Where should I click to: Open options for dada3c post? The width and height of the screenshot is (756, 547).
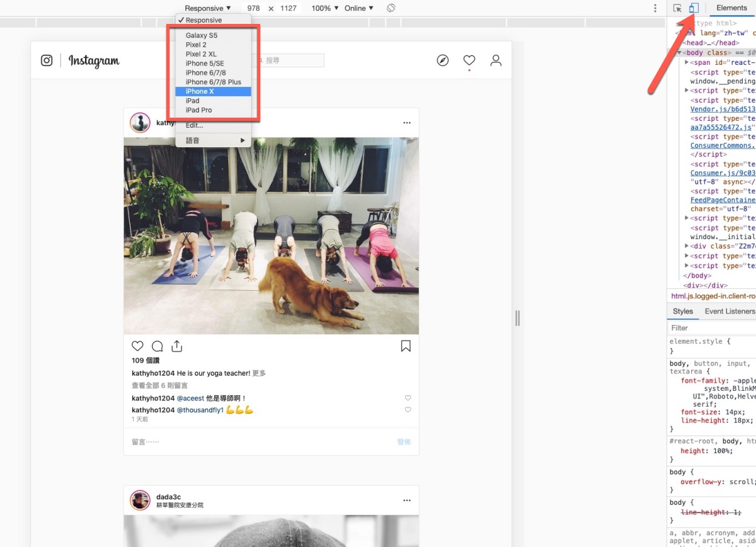coord(406,501)
